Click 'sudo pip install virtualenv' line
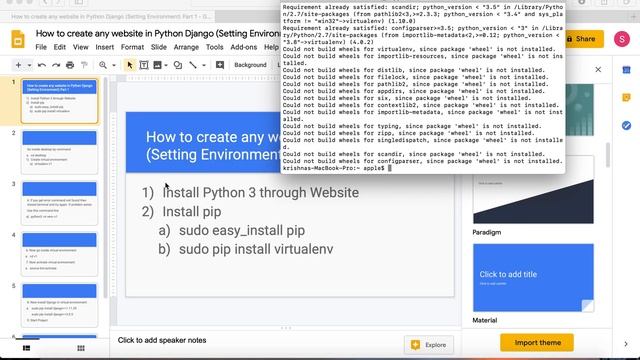 click(x=256, y=249)
